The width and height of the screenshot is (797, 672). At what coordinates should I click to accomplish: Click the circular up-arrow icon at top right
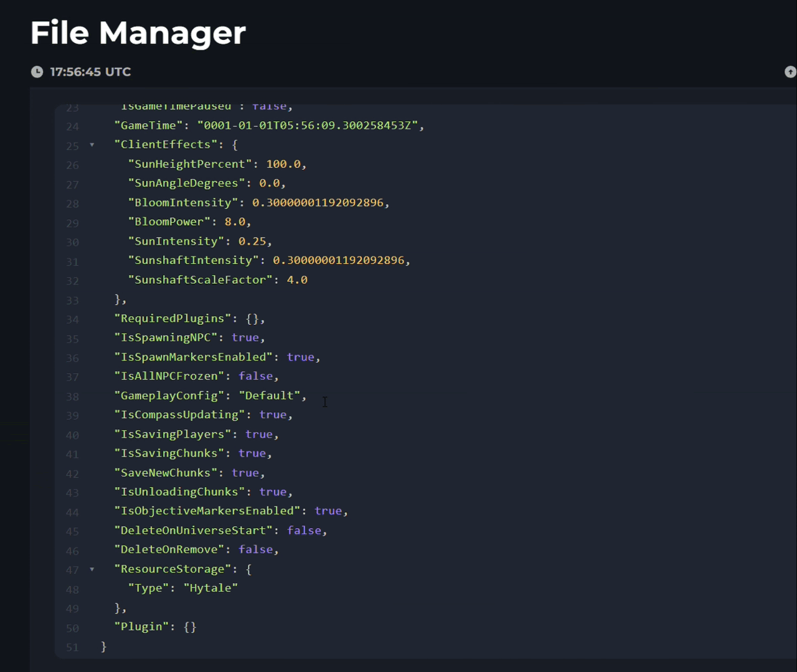(790, 72)
